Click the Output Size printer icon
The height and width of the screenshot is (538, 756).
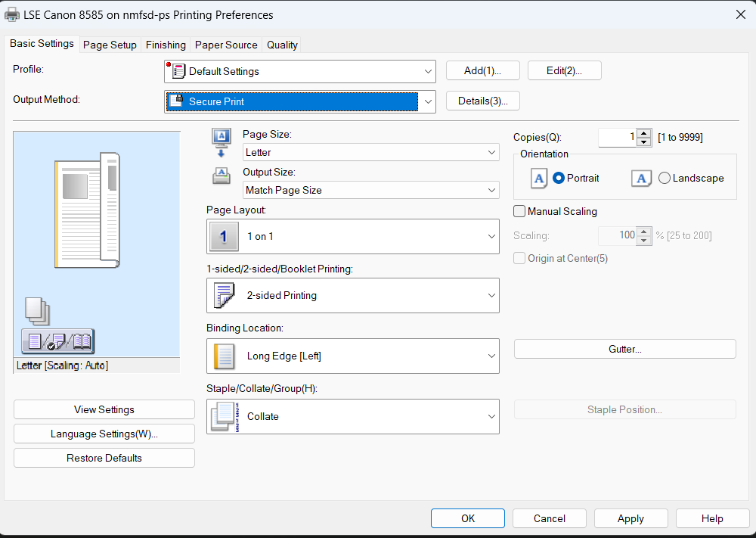click(222, 176)
